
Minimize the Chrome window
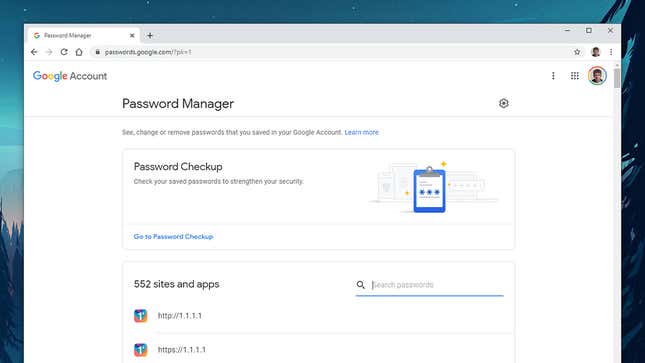pos(567,30)
